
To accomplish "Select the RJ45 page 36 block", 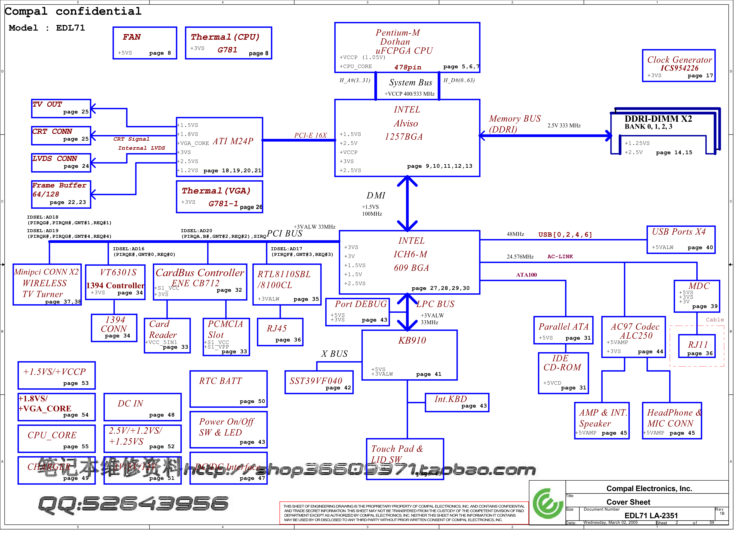I will coord(280,332).
